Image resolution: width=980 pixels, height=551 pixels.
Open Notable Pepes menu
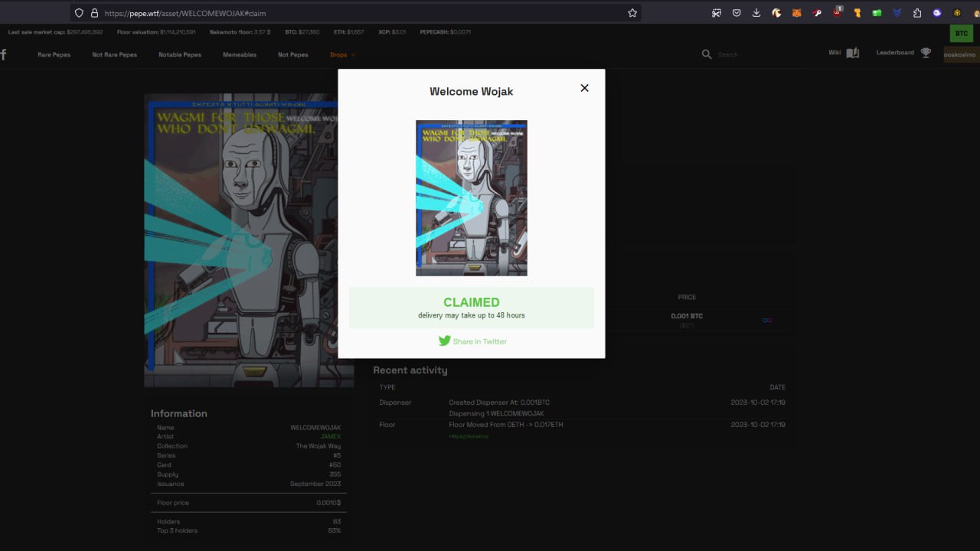coord(180,54)
